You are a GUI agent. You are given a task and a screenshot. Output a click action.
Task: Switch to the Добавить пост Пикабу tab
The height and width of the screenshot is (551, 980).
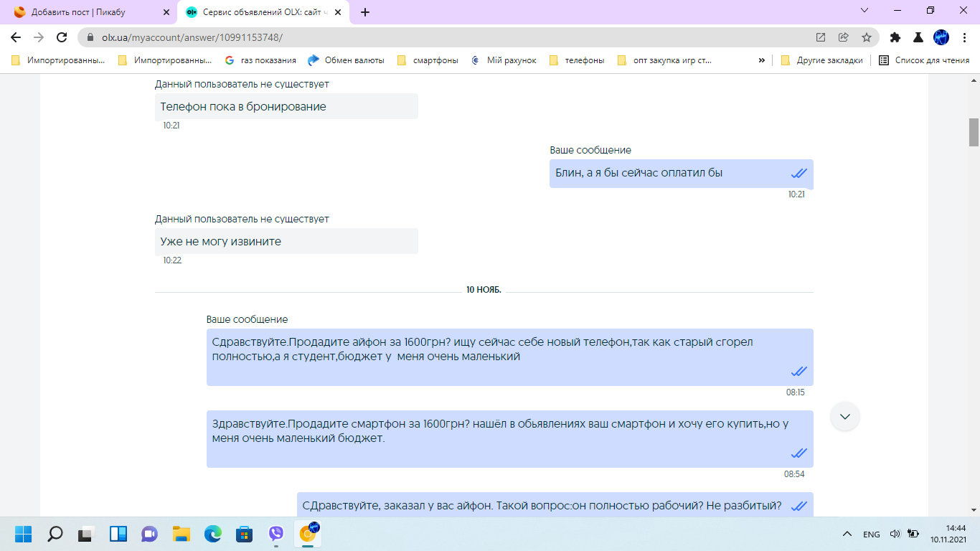tap(90, 12)
